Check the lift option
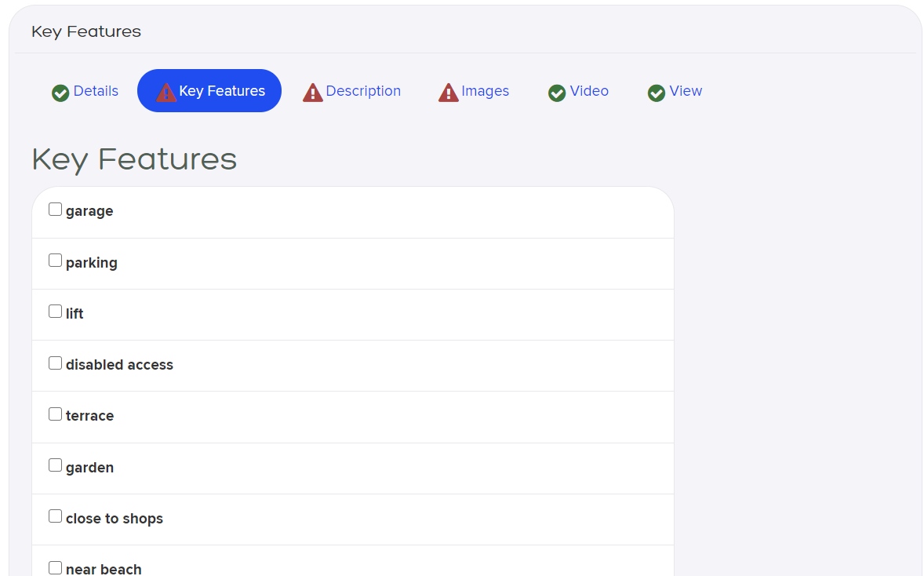This screenshot has width=924, height=576. [55, 312]
